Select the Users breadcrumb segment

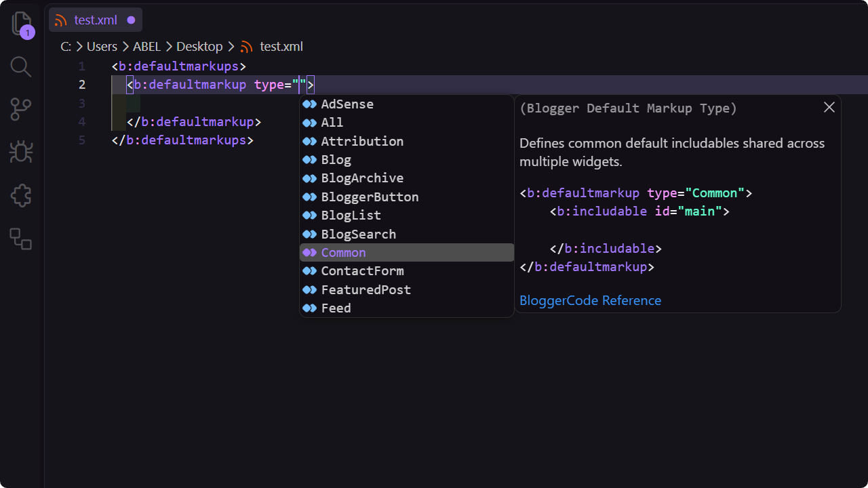point(102,47)
